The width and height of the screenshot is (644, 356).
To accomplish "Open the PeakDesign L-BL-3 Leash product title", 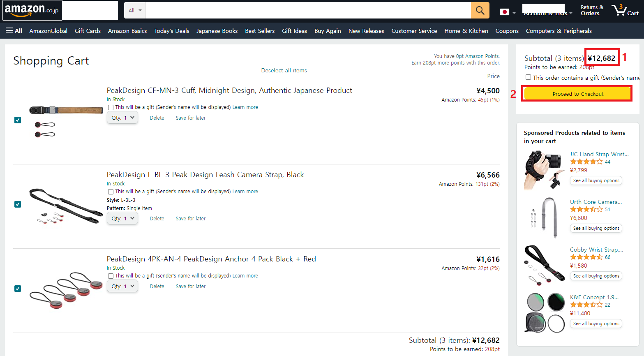I will point(205,175).
